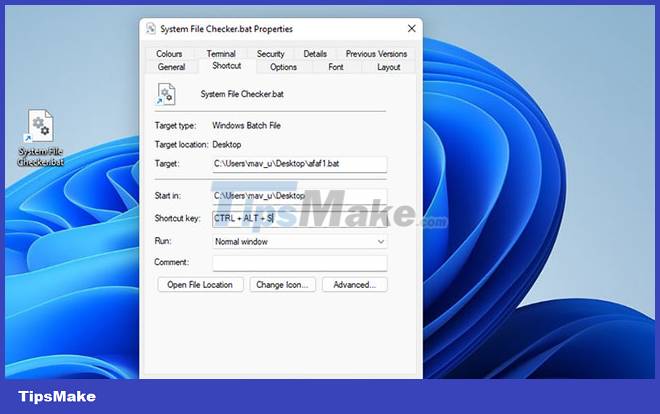Click the Comment input field

(x=300, y=263)
